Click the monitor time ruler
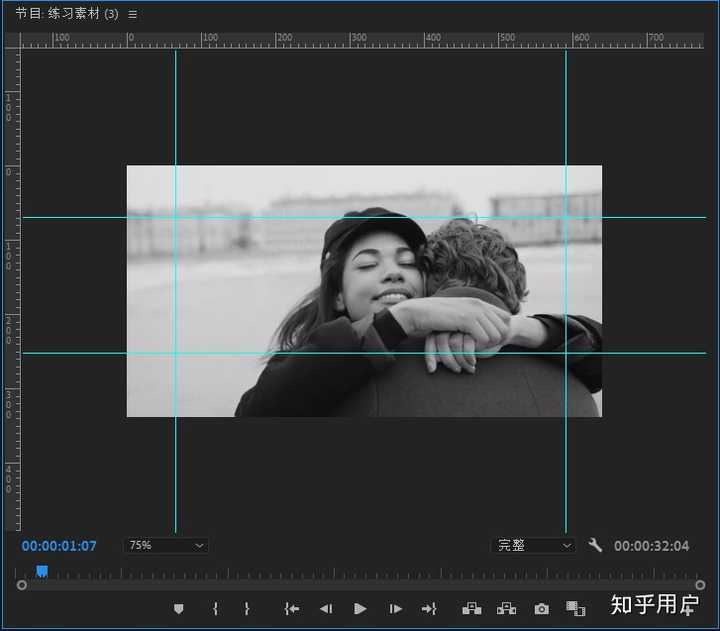 [358, 573]
